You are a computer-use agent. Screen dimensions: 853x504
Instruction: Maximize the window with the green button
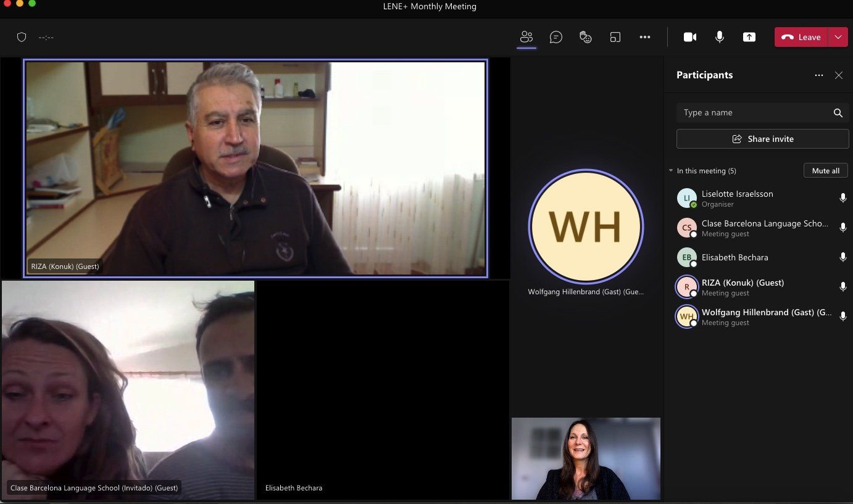click(x=32, y=4)
